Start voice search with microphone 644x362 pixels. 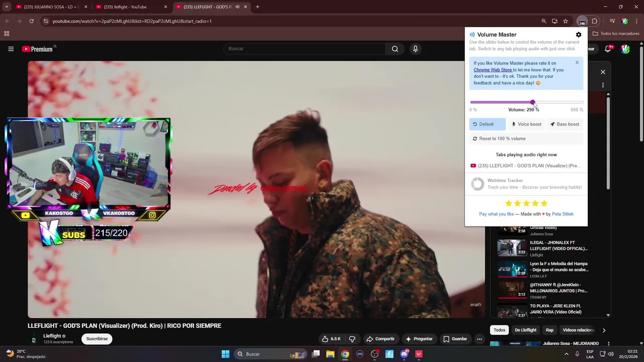(x=415, y=49)
